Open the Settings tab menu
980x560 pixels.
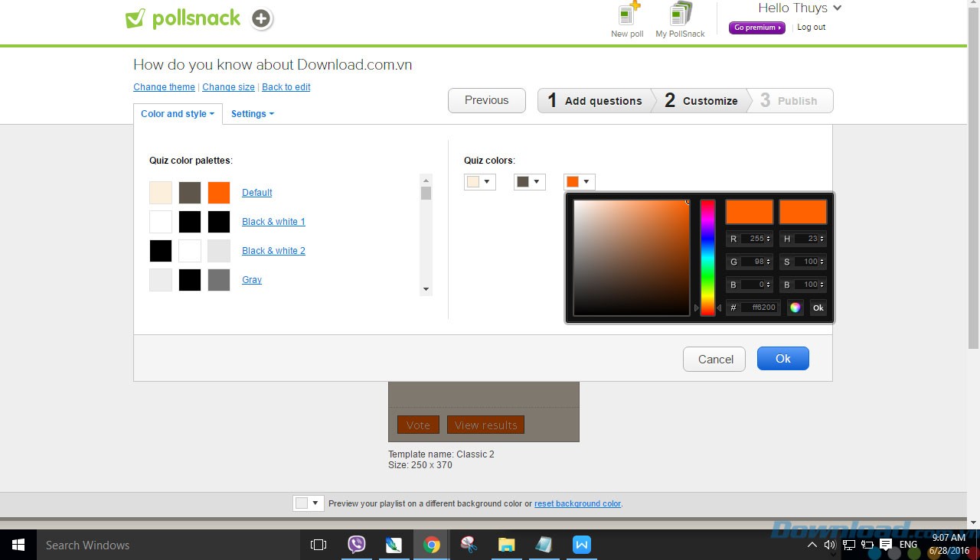252,114
